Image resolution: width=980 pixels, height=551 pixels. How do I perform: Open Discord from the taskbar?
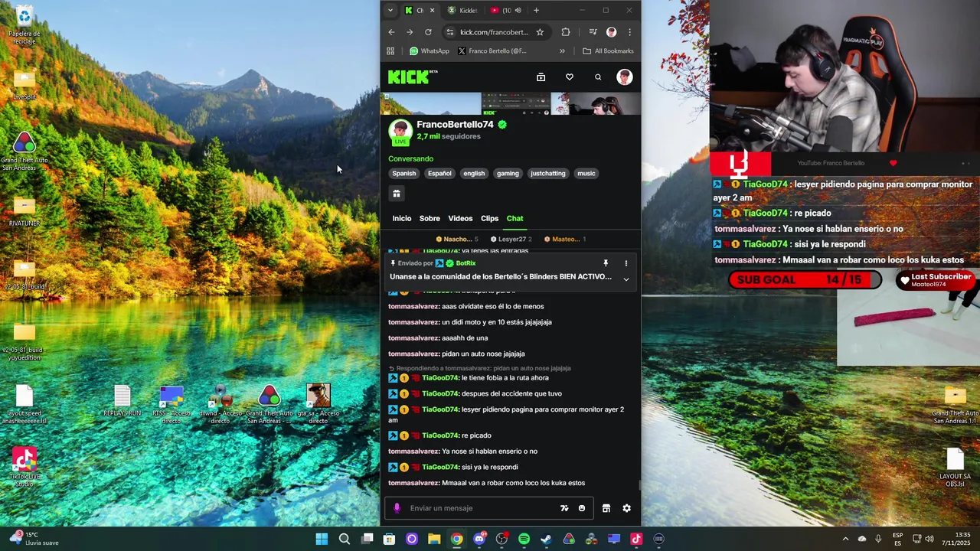[x=479, y=540]
